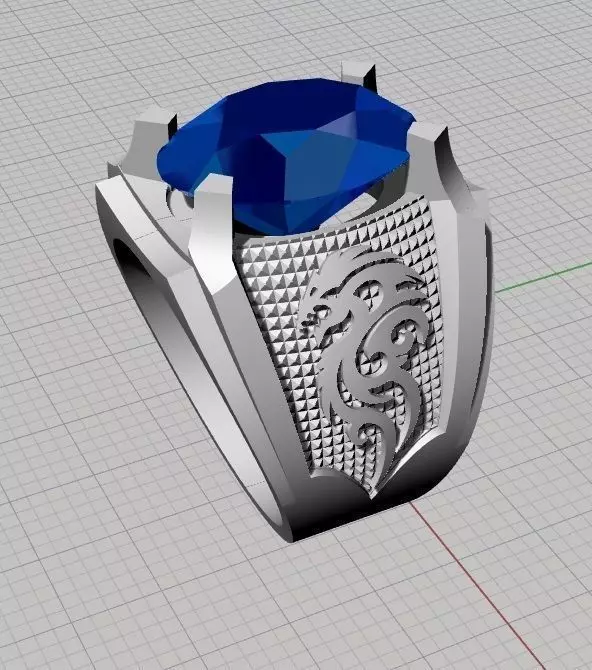Image resolution: width=592 pixels, height=670 pixels.
Task: Select the front prong overlapping the gemstone
Action: [x=211, y=233]
